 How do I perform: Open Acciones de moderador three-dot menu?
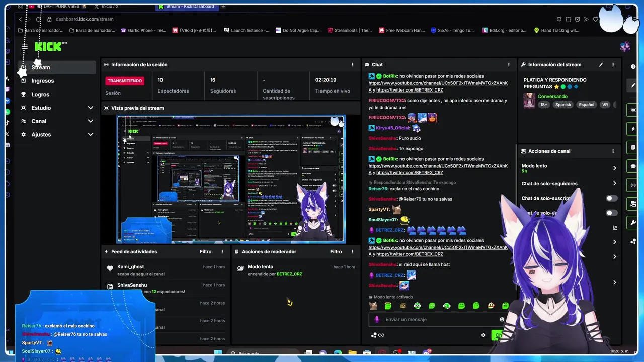tap(352, 252)
